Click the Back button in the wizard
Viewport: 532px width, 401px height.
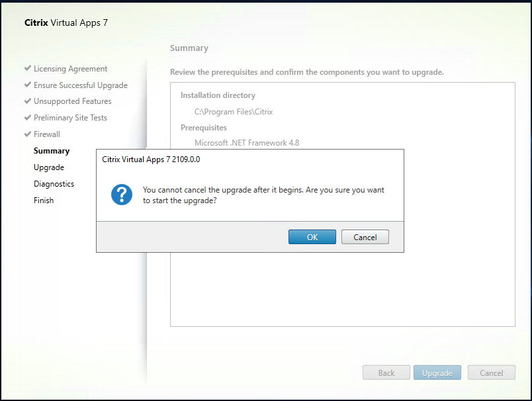(x=386, y=373)
